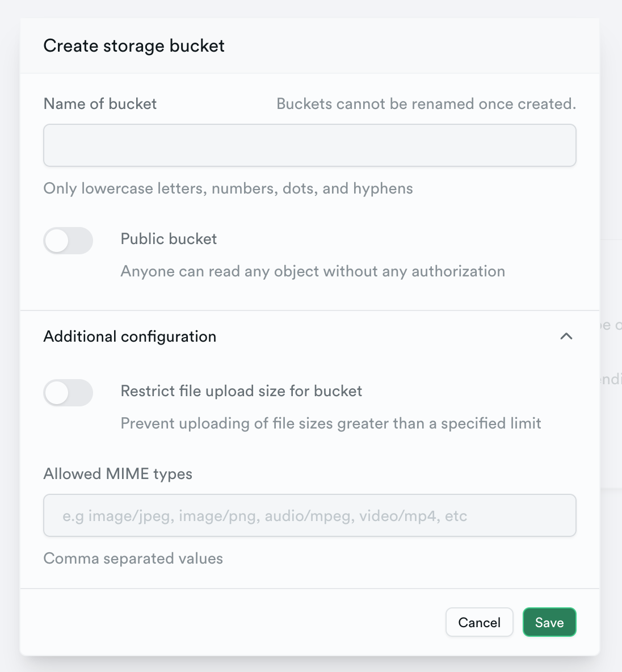This screenshot has width=622, height=672.
Task: Click the "Public bucket" label text
Action: [169, 239]
